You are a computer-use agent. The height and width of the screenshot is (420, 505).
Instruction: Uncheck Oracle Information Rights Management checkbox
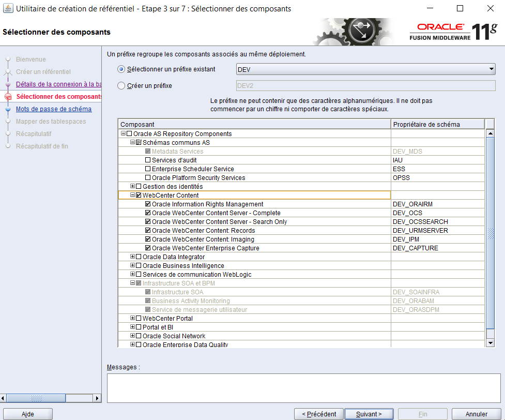pyautogui.click(x=148, y=204)
